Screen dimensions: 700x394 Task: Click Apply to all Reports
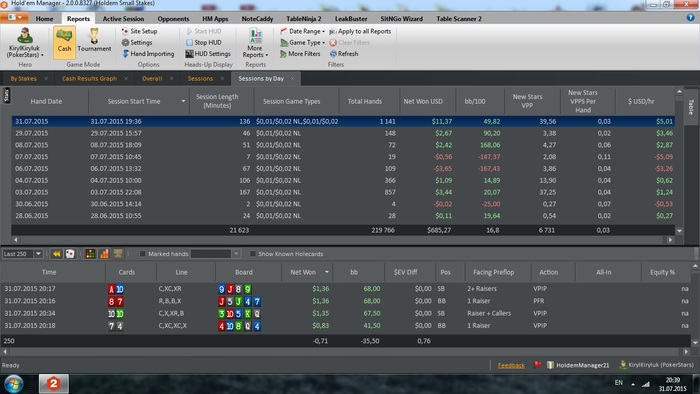point(360,31)
